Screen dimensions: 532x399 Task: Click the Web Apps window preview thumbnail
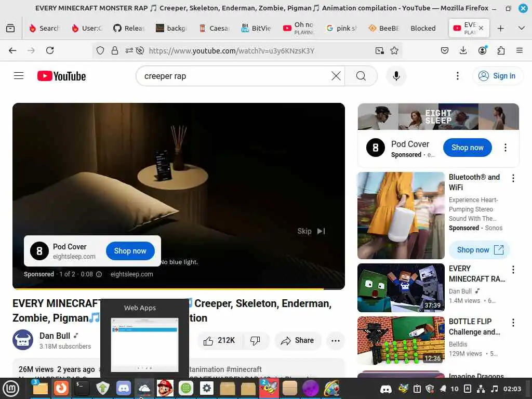tap(144, 345)
